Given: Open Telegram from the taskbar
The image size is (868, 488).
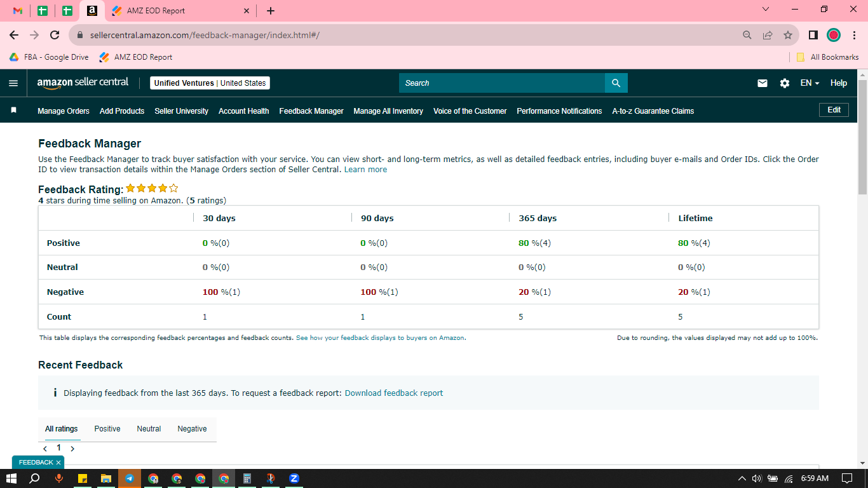Looking at the screenshot, I should click(130, 478).
